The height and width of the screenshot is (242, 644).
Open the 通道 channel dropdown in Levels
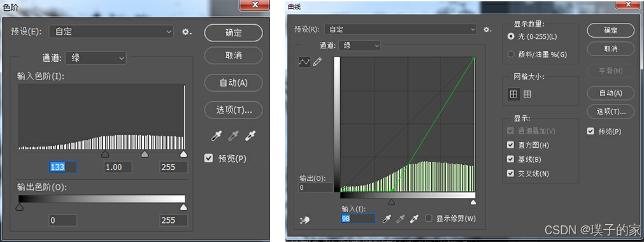pyautogui.click(x=96, y=59)
